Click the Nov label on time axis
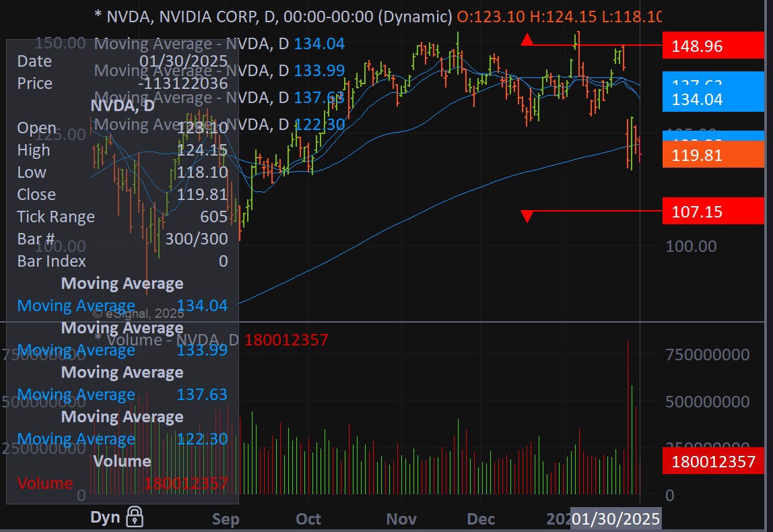This screenshot has width=773, height=532. [x=401, y=519]
